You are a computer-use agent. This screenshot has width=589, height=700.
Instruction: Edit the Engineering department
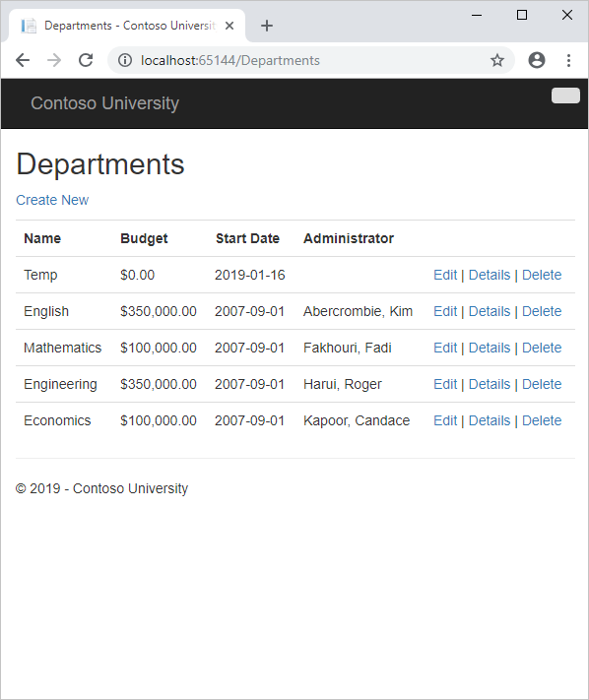click(445, 384)
